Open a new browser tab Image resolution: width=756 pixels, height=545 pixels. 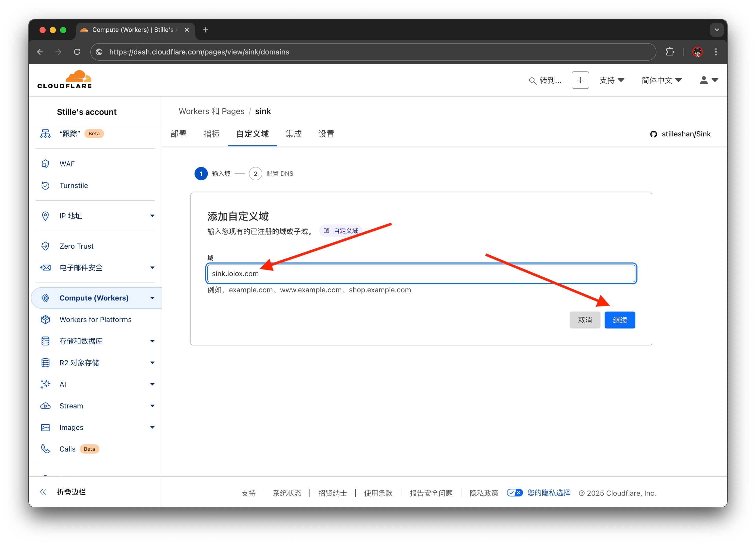(x=205, y=30)
